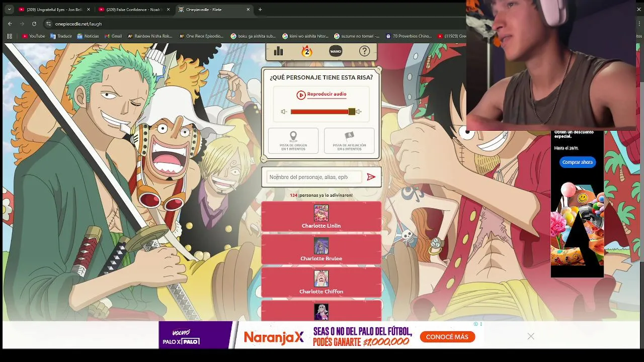Screen dimensions: 644x362
Task: Select the Charlotte Linlin guess row
Action: pos(321,217)
